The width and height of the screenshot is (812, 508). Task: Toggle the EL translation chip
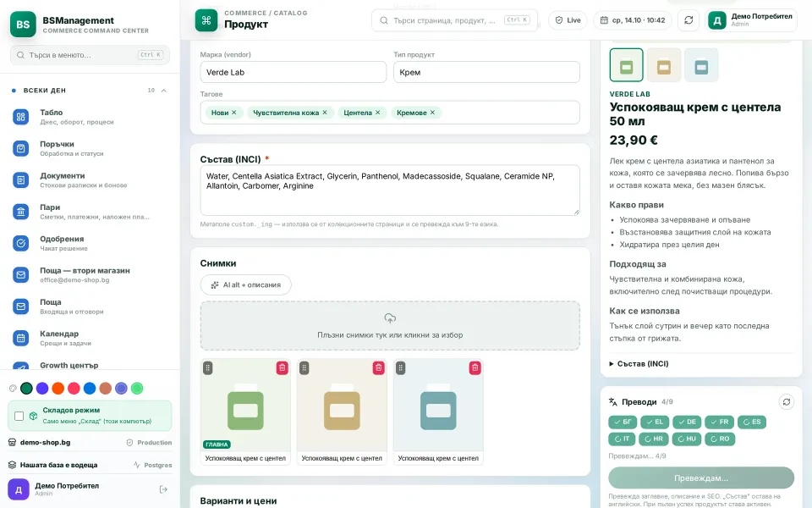click(x=655, y=422)
